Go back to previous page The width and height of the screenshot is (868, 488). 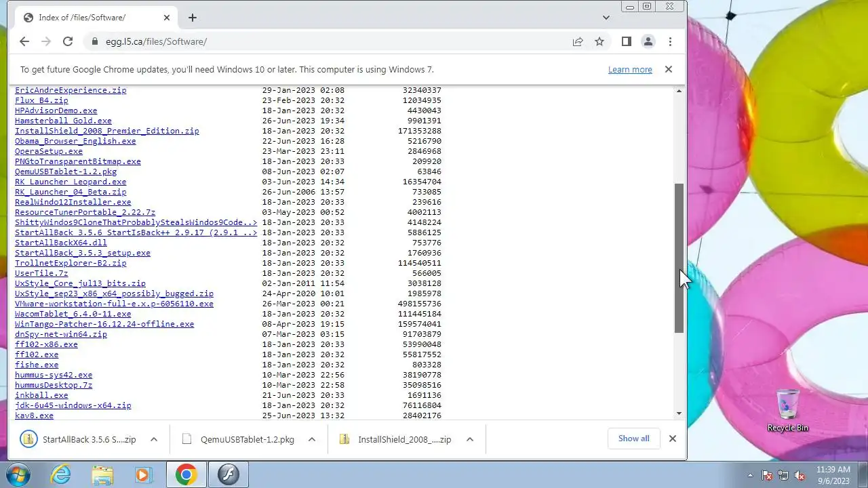click(24, 41)
